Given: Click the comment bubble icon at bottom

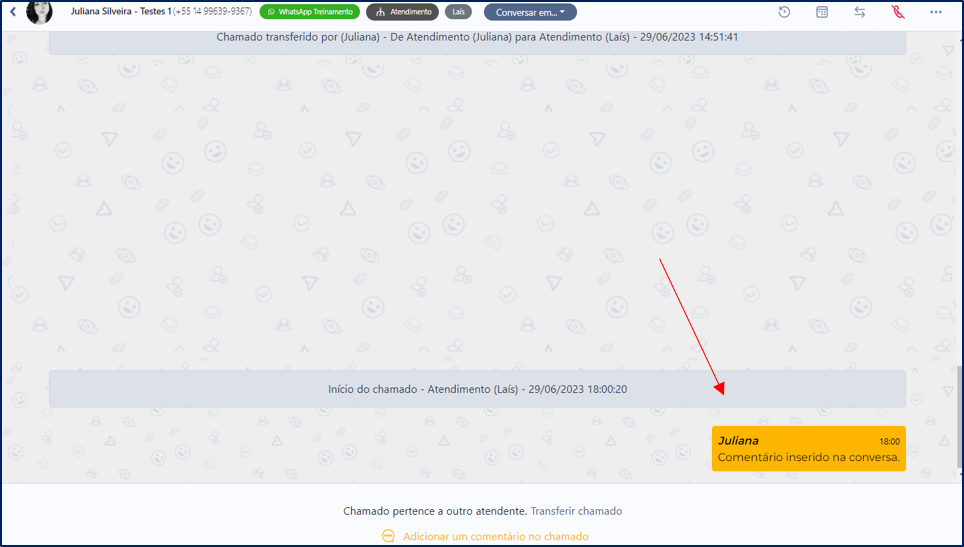Looking at the screenshot, I should coord(388,536).
